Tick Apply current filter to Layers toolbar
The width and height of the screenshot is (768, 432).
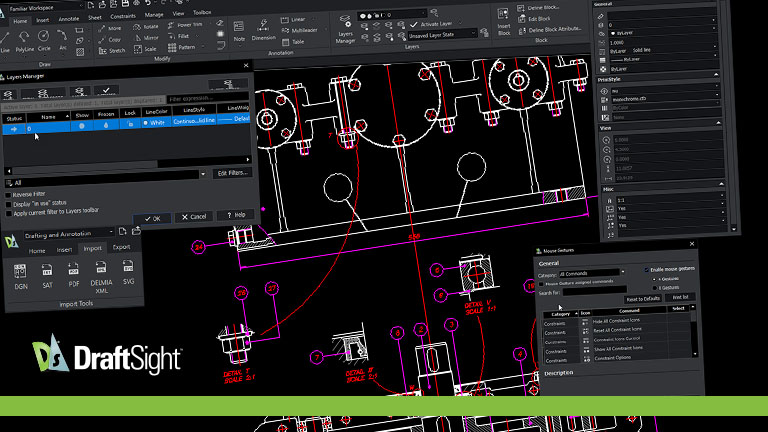8,212
